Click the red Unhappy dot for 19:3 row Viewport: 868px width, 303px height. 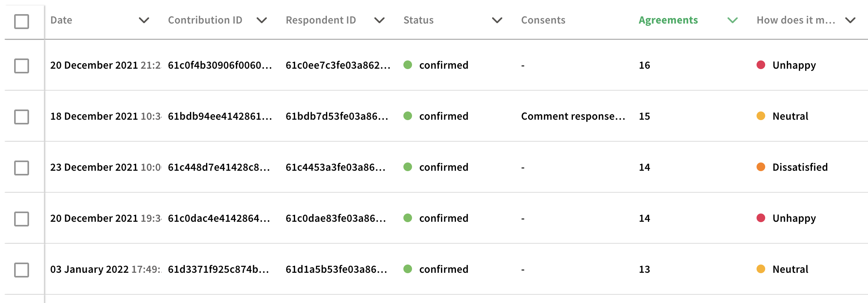click(x=761, y=218)
